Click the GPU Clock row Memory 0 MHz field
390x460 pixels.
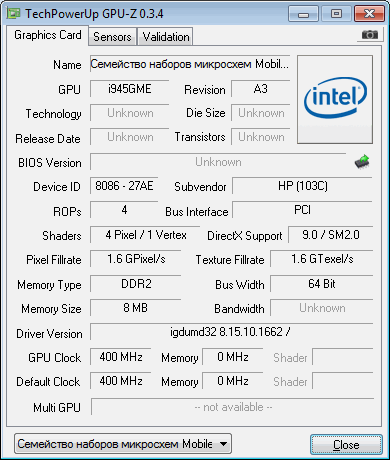pyautogui.click(x=233, y=357)
